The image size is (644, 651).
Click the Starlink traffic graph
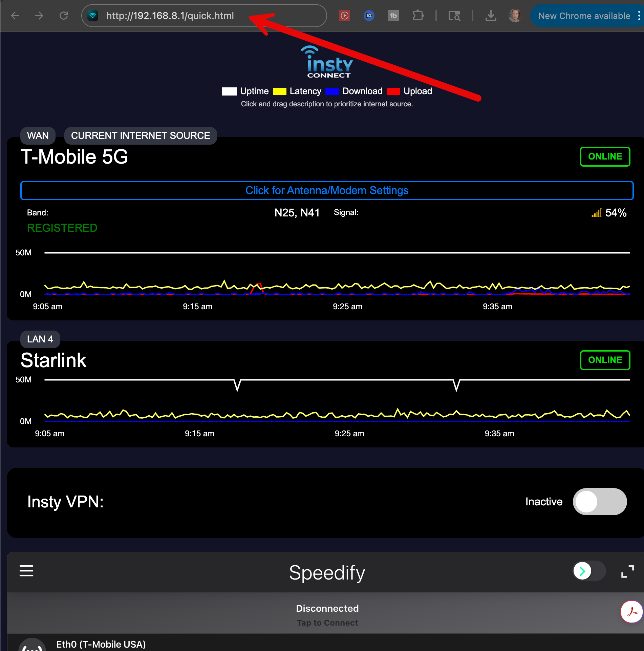click(337, 401)
